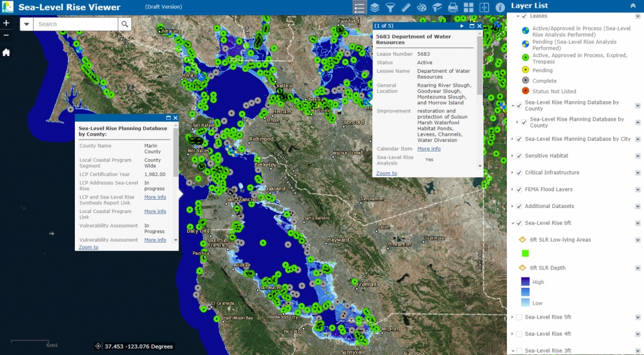This screenshot has width=644, height=355.
Task: Open the Layer List widget icon
Action: coord(360,8)
